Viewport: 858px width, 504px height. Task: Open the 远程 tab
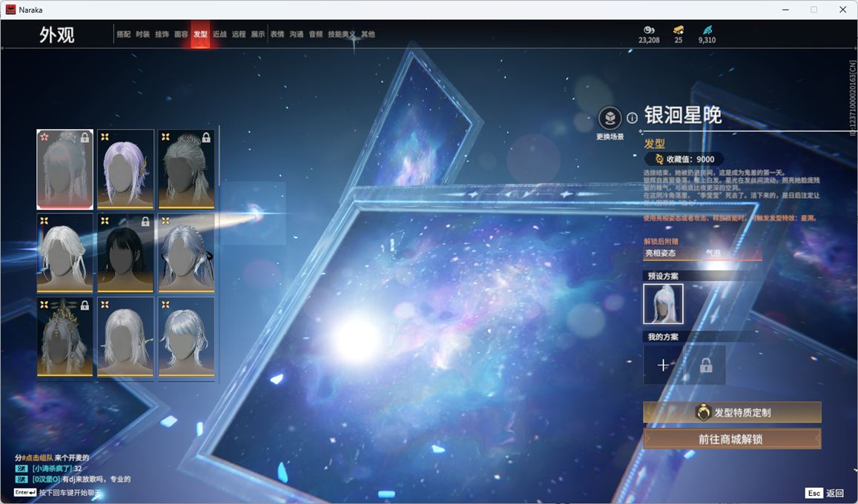[239, 34]
